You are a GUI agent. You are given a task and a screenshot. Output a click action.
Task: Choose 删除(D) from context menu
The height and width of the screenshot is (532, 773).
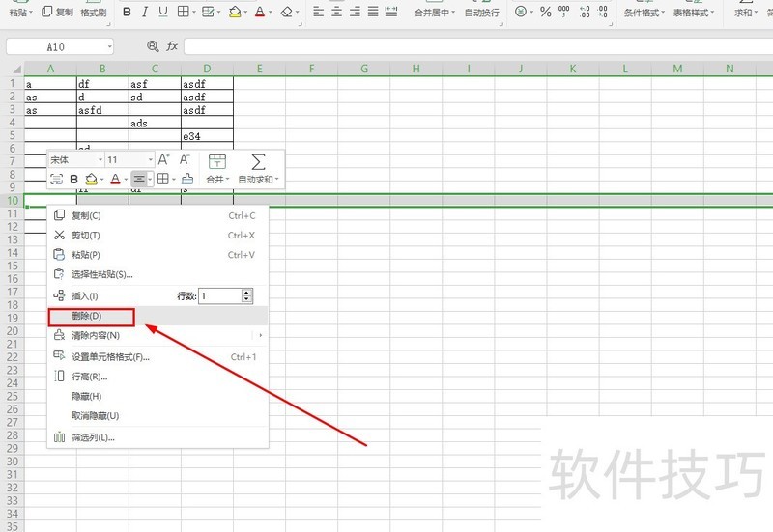pyautogui.click(x=157, y=316)
